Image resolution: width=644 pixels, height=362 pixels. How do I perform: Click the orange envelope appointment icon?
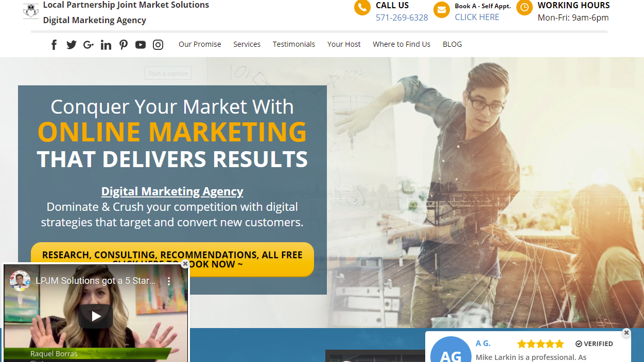coord(442,10)
